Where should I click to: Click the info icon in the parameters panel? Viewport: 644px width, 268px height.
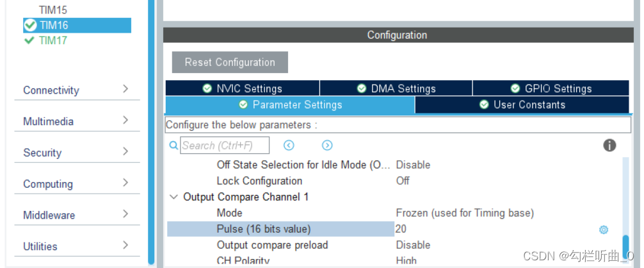coord(609,145)
